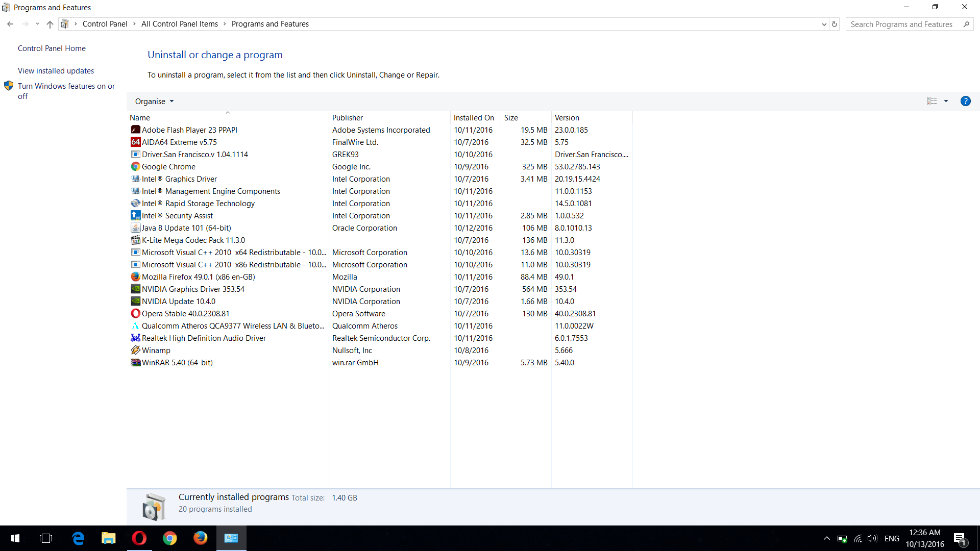This screenshot has height=551, width=980.
Task: Select the Opera Stable program icon
Action: 135,313
